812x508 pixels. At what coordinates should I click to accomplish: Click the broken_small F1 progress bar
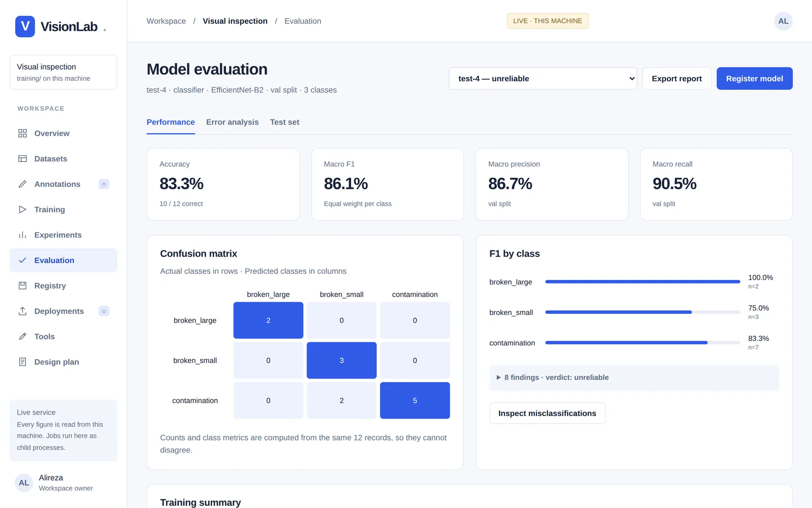[x=642, y=312]
